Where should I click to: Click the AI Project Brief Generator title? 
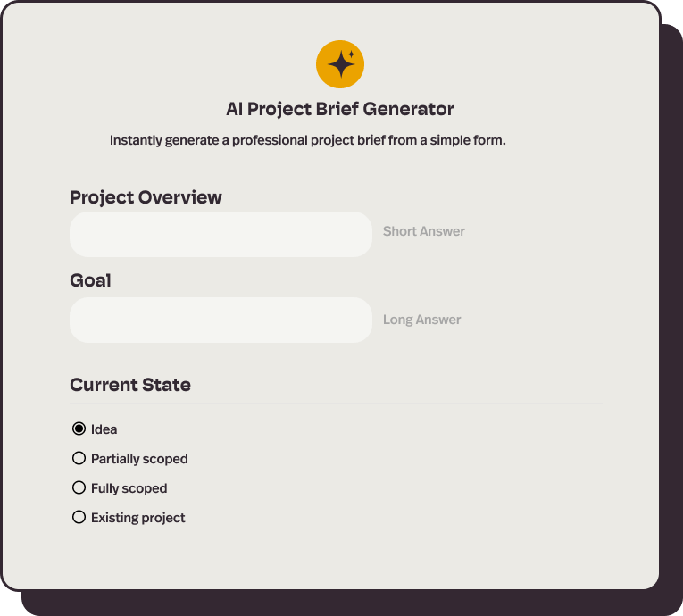pyautogui.click(x=340, y=109)
